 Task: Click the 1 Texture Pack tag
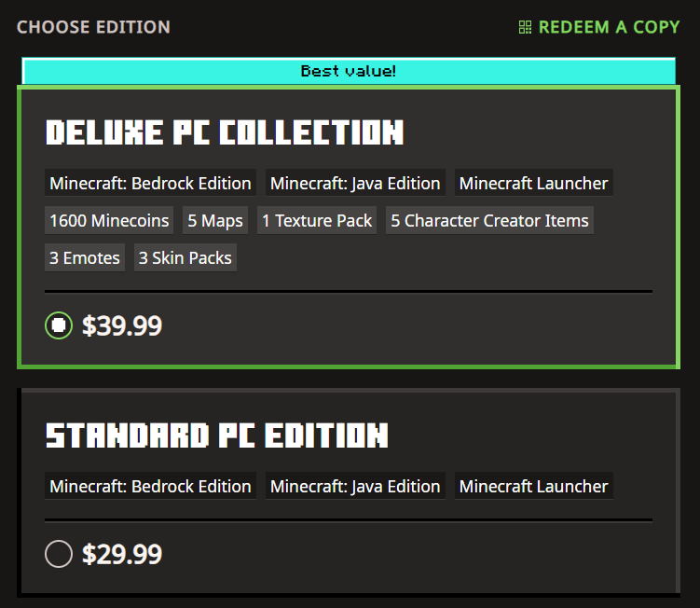(x=317, y=221)
